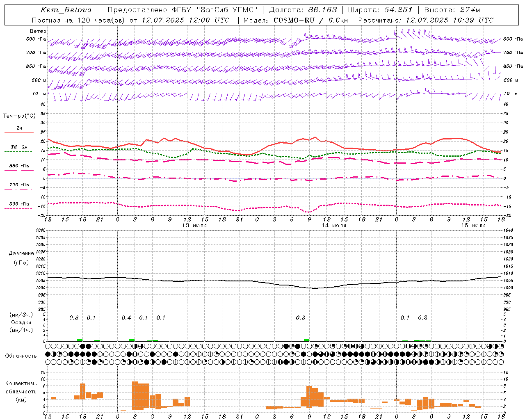Click the green precipitation bar below 0.4
Viewport: 525px width, 420px height.
(x=132, y=340)
